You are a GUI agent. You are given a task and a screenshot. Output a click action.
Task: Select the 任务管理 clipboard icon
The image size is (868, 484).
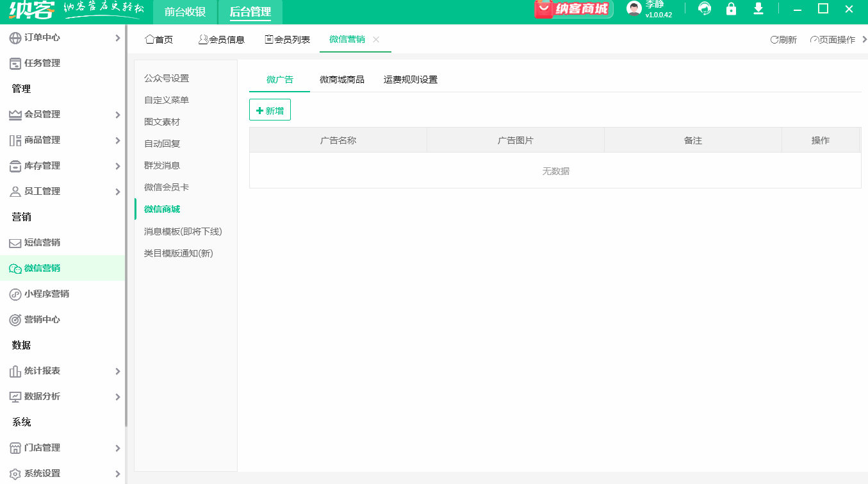point(14,63)
